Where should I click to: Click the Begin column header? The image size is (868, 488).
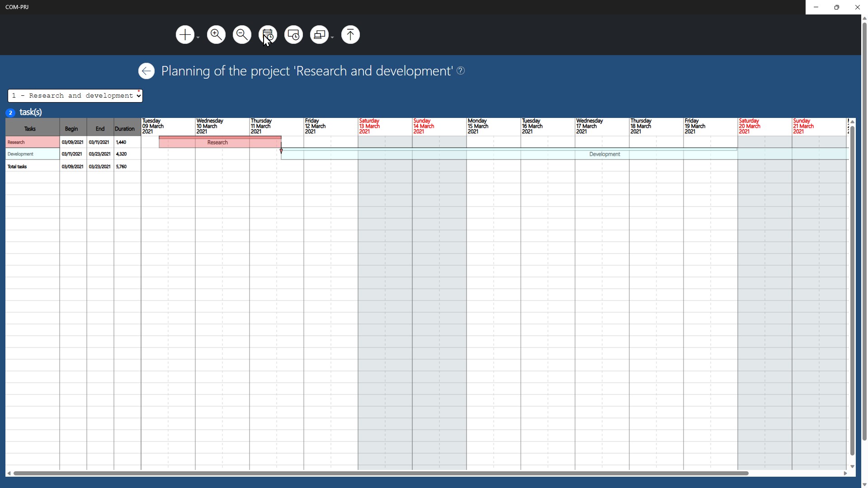tap(71, 129)
